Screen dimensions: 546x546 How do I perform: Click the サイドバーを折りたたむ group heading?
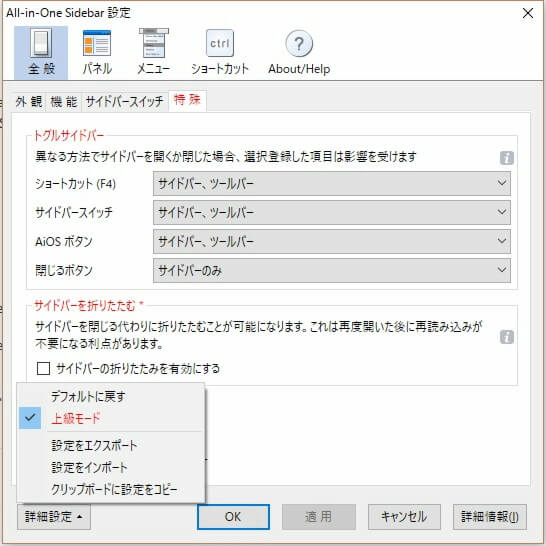[x=89, y=305]
